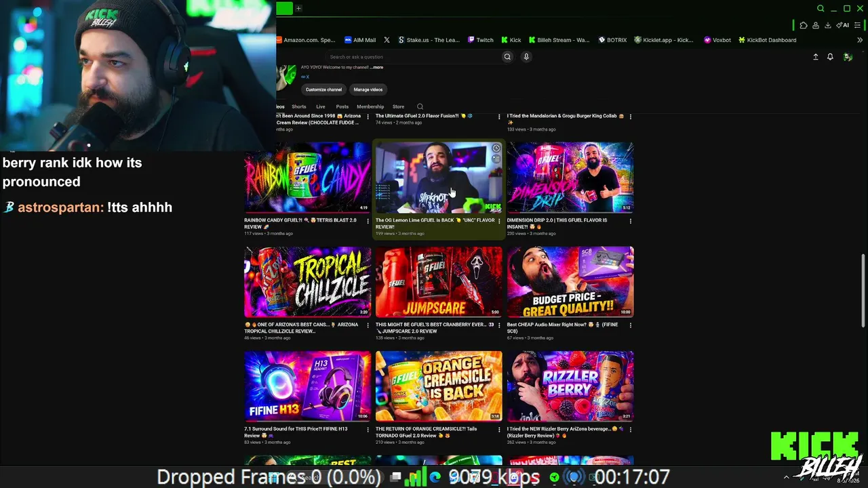This screenshot has width=868, height=488.
Task: Switch to the Shorts channel tab
Action: click(299, 106)
